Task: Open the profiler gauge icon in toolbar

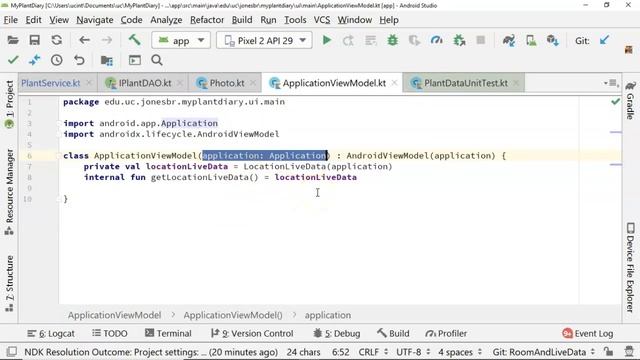Action: tap(437, 40)
